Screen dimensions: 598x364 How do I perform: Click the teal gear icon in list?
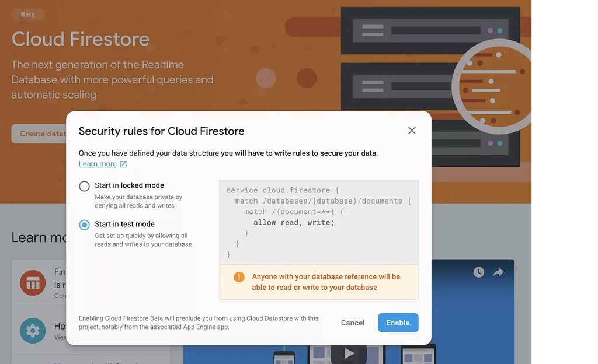pyautogui.click(x=33, y=331)
